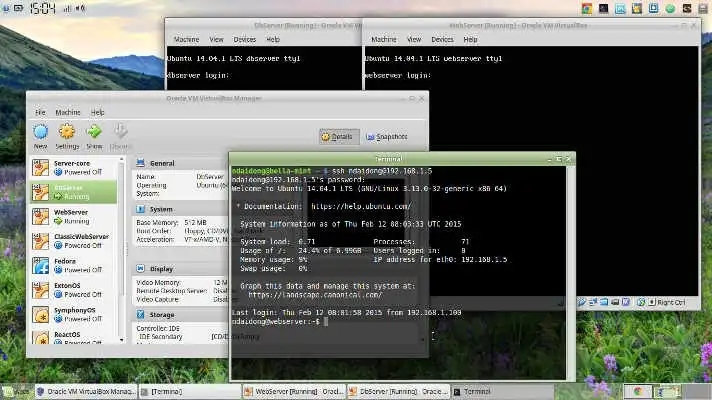Screen dimensions: 712x400
Task: Collapse the General section header
Action: [161, 163]
